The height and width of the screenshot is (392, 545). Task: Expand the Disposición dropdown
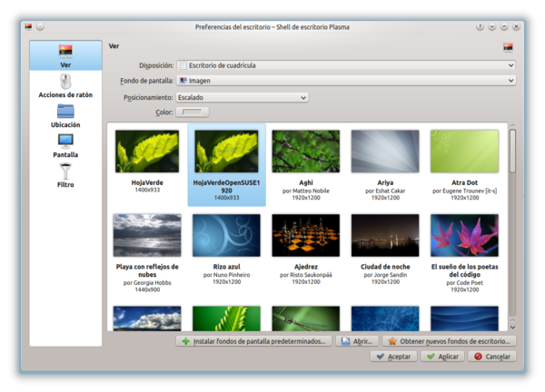[346, 65]
